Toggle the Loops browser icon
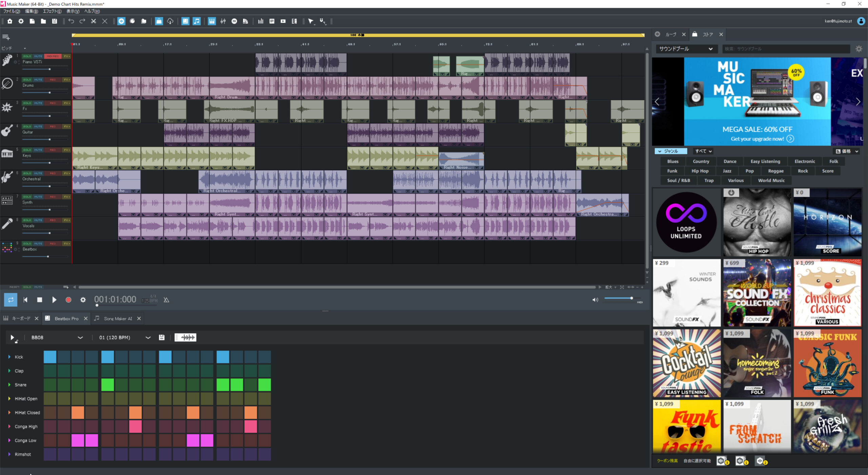The image size is (868, 475). [121, 21]
